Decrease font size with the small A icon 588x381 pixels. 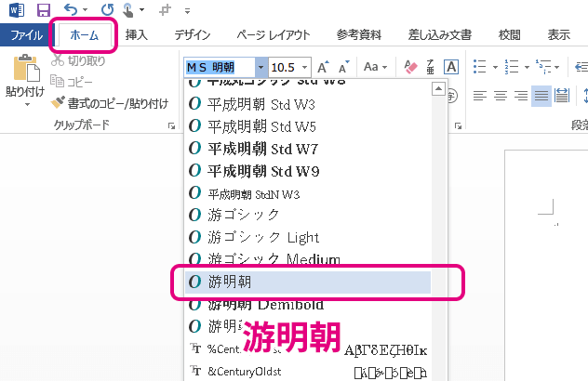point(343,67)
